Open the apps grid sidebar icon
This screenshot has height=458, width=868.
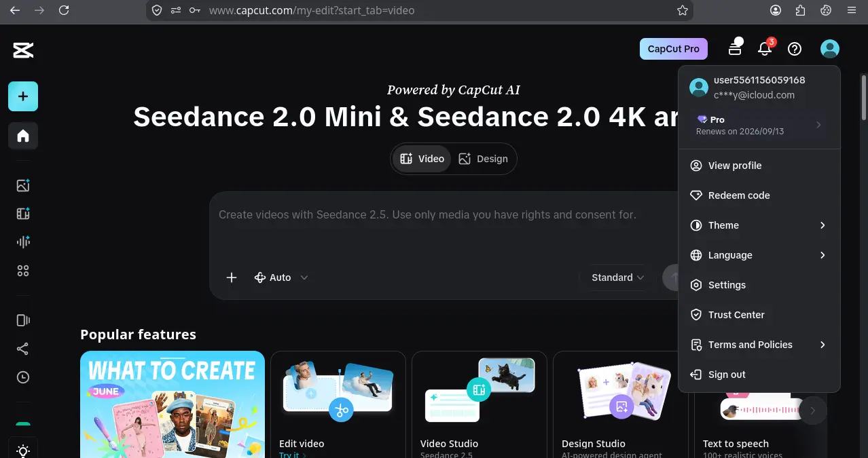[23, 271]
